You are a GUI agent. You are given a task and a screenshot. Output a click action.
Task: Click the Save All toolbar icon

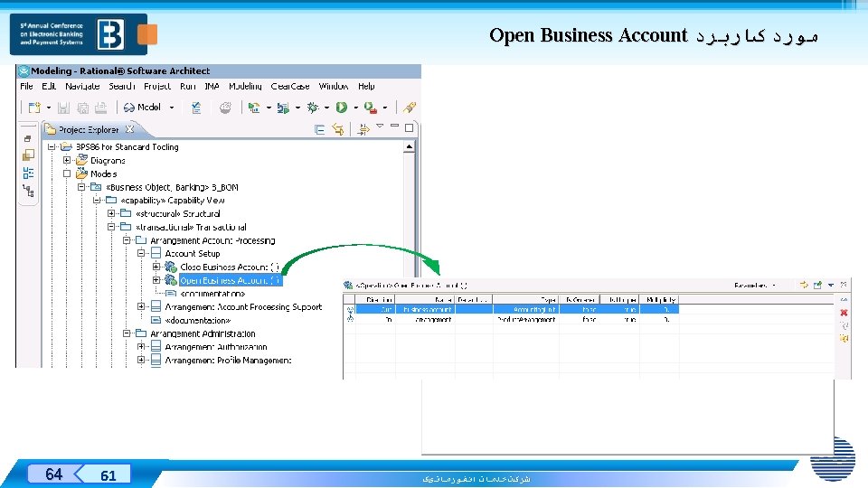point(82,108)
